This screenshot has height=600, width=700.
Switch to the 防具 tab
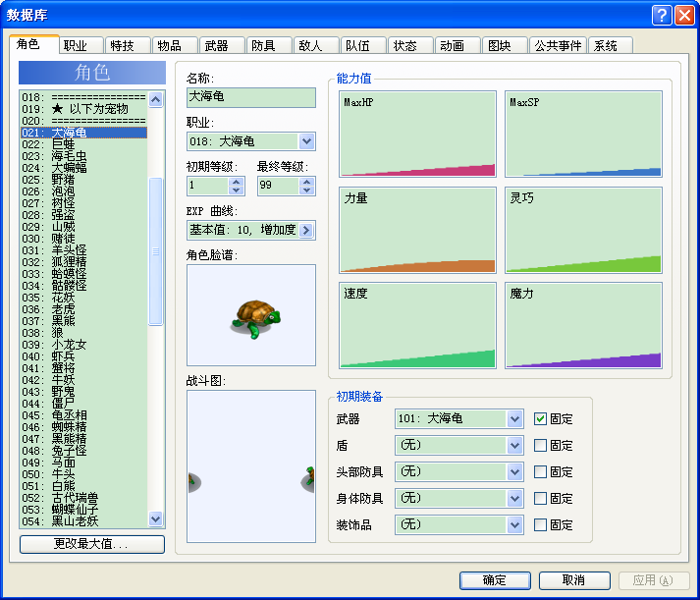click(269, 45)
